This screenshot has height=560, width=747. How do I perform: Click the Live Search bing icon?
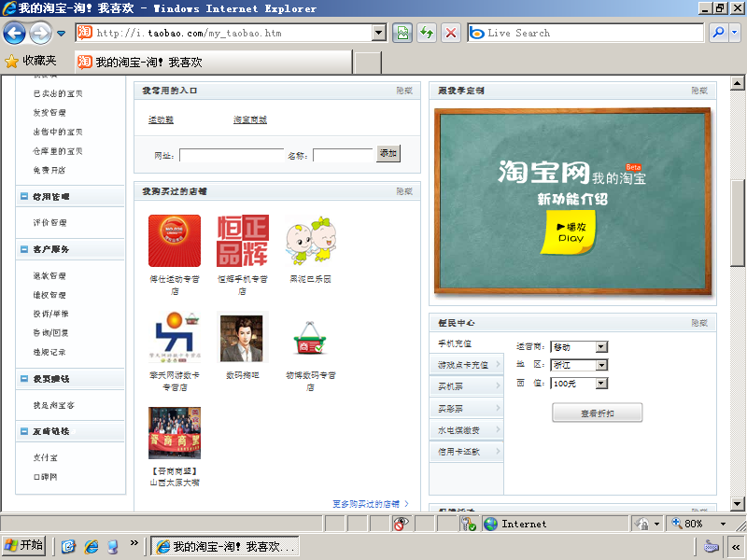pyautogui.click(x=477, y=33)
